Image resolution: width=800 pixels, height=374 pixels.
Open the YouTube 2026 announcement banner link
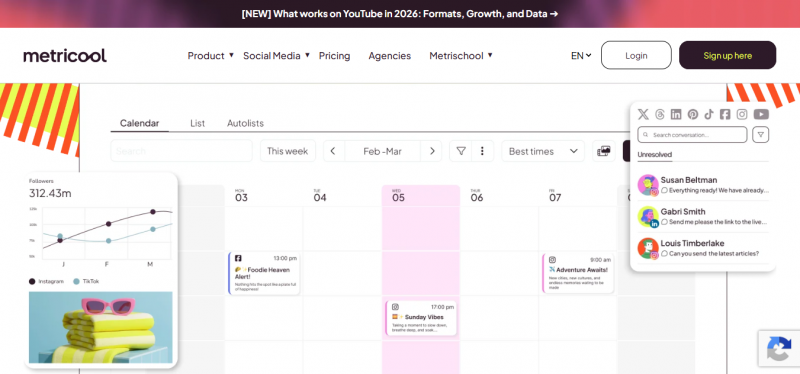pyautogui.click(x=400, y=14)
